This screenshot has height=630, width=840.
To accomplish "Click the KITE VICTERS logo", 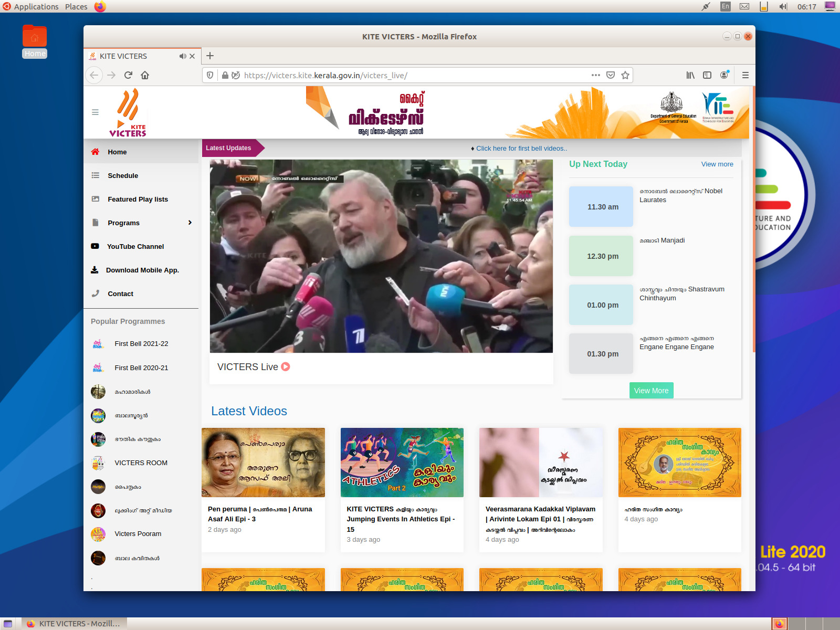I will (x=128, y=112).
